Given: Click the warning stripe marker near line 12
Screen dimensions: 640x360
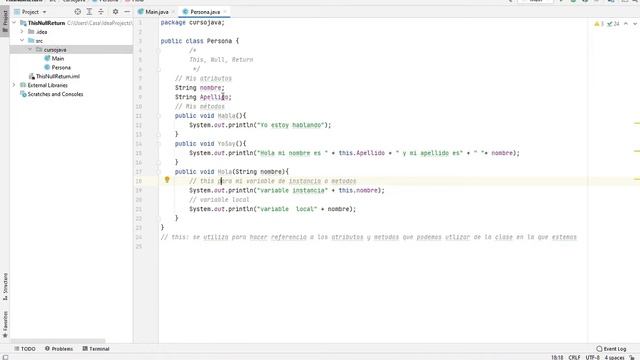Looking at the screenshot, I should tap(637, 123).
